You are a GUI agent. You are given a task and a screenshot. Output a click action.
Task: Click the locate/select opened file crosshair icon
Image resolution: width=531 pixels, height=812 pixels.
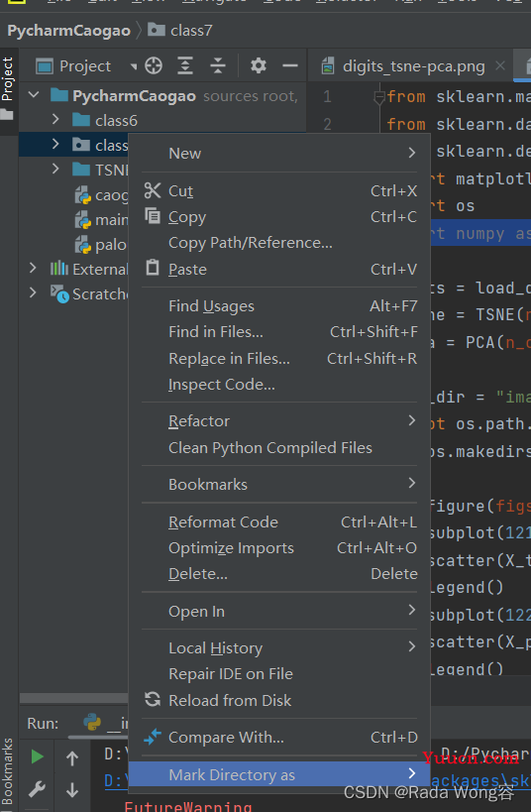pyautogui.click(x=154, y=65)
